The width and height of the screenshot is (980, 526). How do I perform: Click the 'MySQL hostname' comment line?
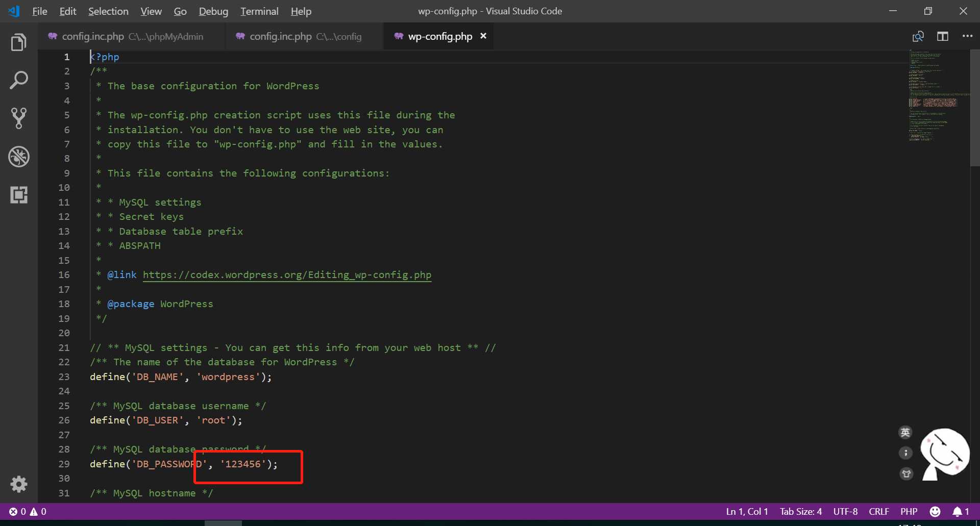click(152, 493)
